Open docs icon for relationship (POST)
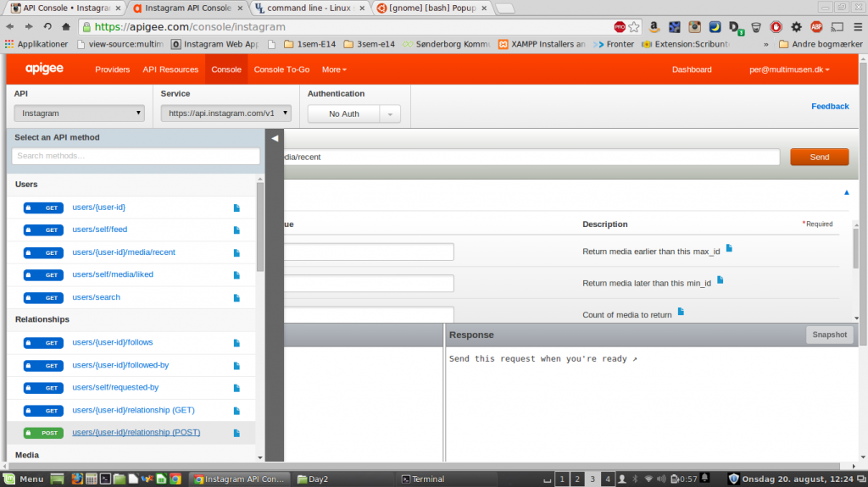This screenshot has width=868, height=487. coord(236,434)
